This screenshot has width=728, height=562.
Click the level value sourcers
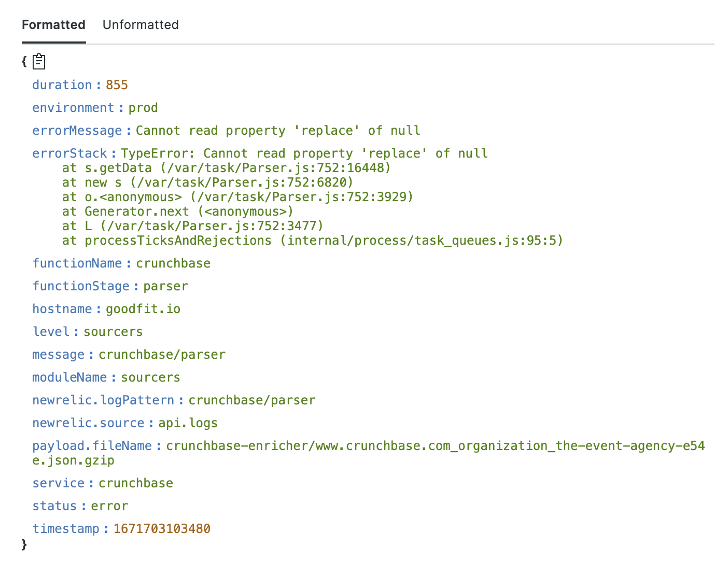coord(113,332)
